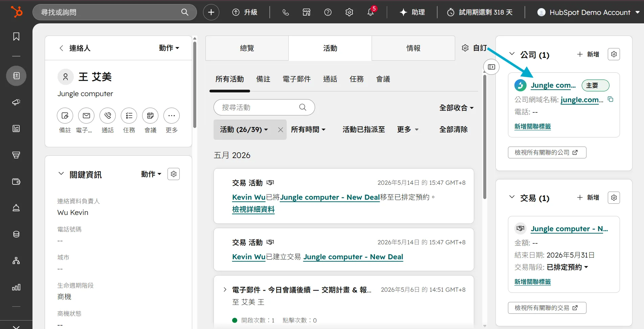The height and width of the screenshot is (329, 644).
Task: Select the 通話 activity filter tab
Action: pos(330,79)
